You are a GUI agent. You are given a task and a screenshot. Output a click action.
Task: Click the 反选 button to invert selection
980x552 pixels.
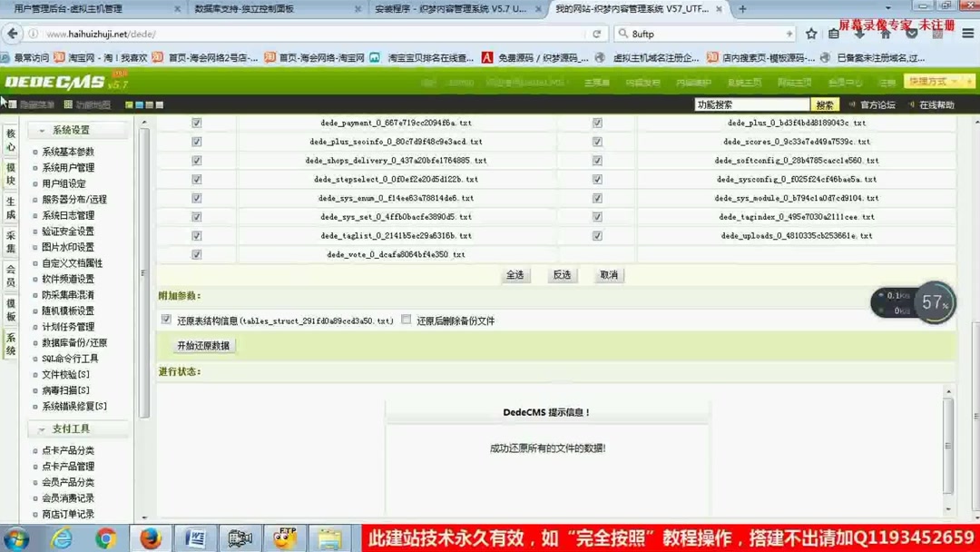[x=562, y=275]
